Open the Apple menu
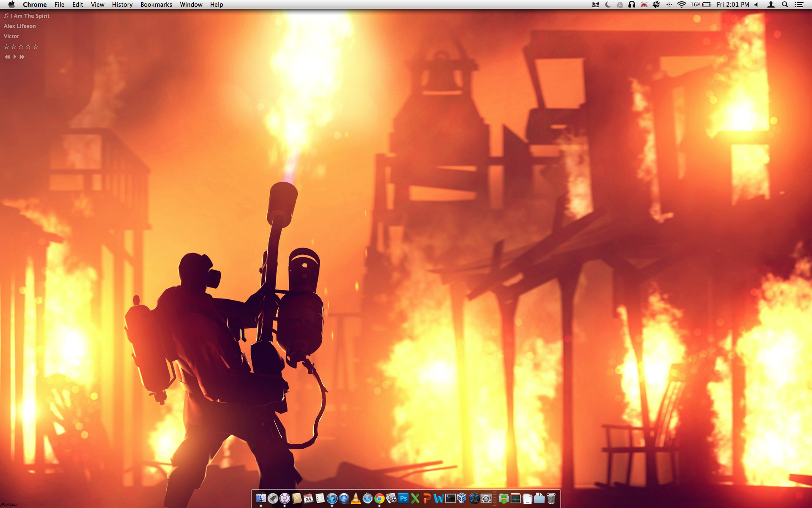Screen dimensions: 812x508 11,5
